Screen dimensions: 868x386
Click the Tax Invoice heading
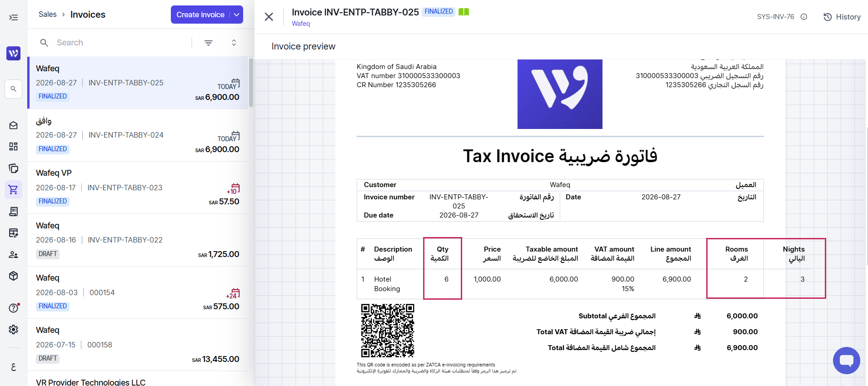tap(560, 156)
